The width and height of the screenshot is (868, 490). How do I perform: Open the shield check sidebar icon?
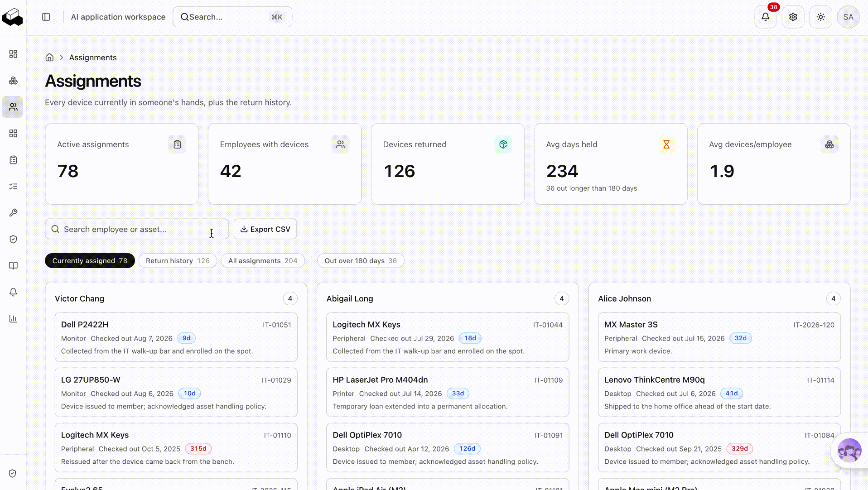(13, 239)
